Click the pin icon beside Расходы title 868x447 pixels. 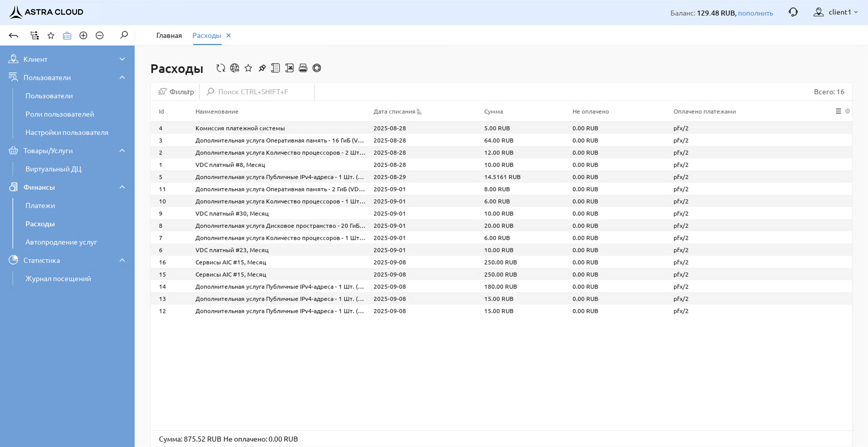click(x=262, y=68)
